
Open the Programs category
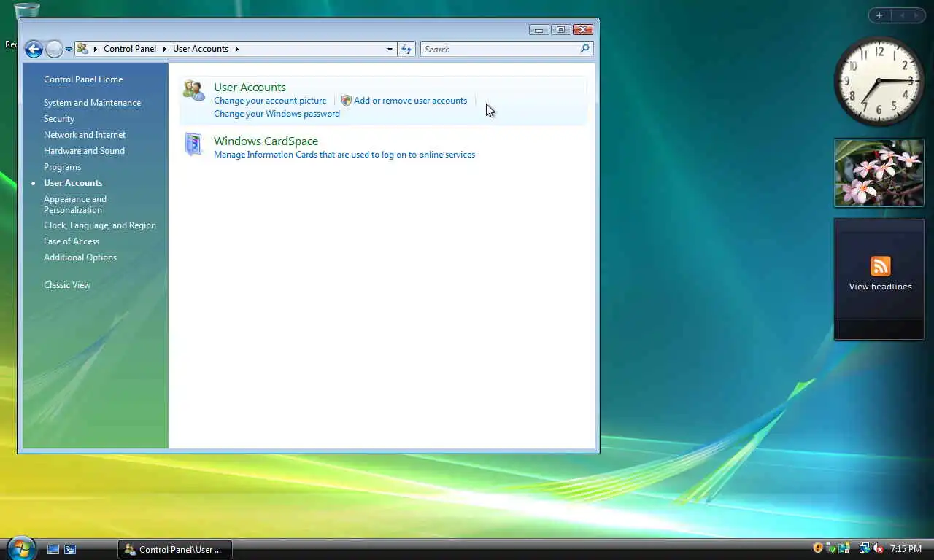62,167
